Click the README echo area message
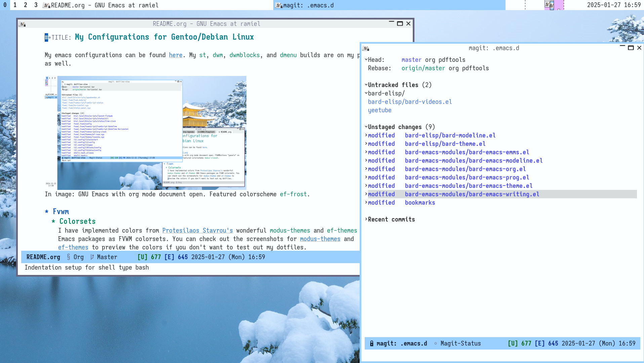This screenshot has width=644, height=363. 87,268
